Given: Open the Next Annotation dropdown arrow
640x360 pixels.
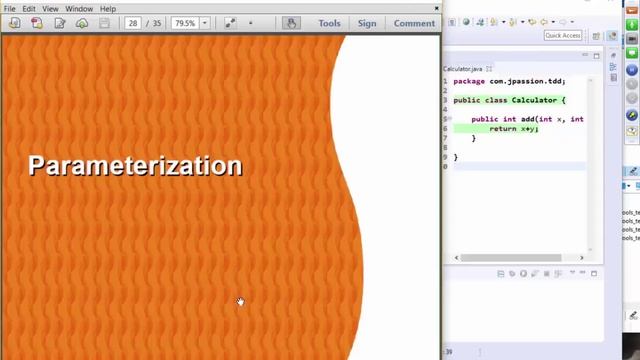Looking at the screenshot, I should tap(504, 22).
